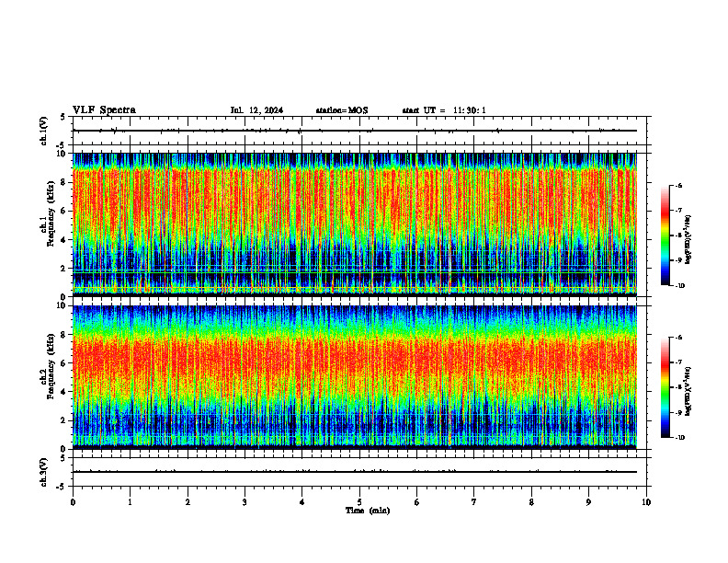This screenshot has width=728, height=563.
Task: Click the "ch.3(V)" axis label
Action: coord(44,473)
